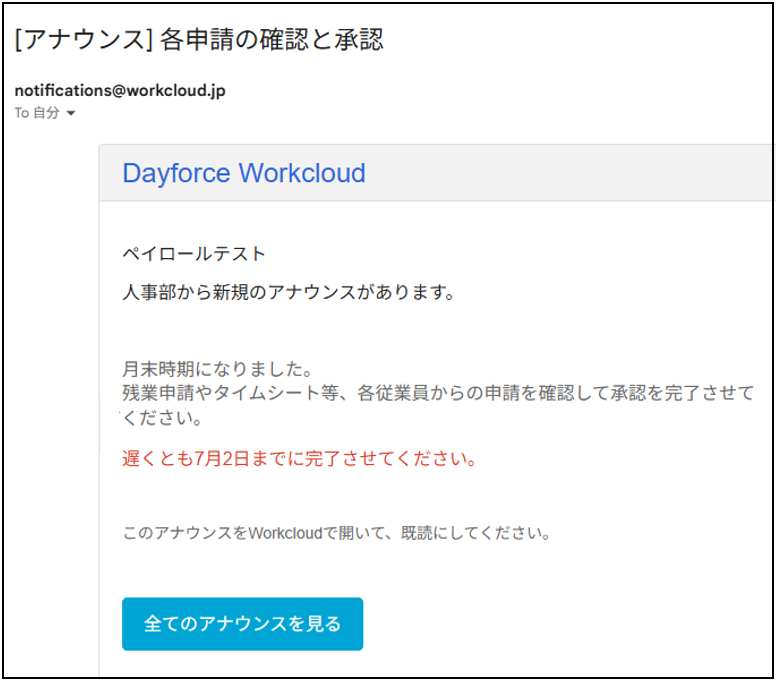The image size is (776, 680).
Task: Click the sentence このアナウンスをWorkcloudで開いて
Action: click(253, 533)
